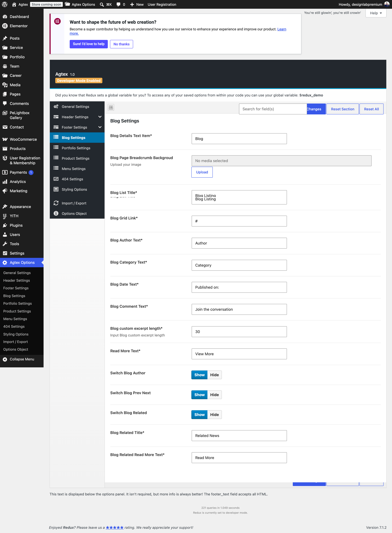Click the Upload button for breadcrumb background
Screen dimensions: 392x533
tap(202, 172)
